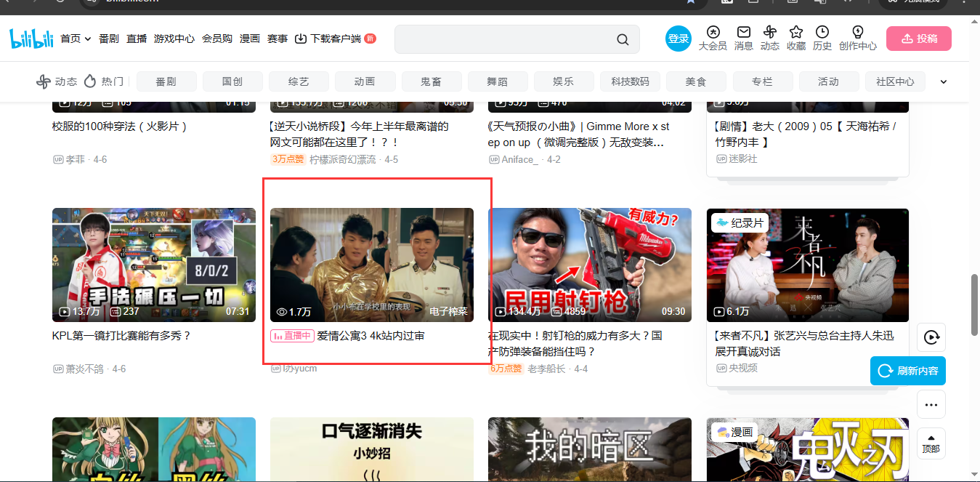Open the 爱情公寓3 livestream thumbnail
Viewport: 980px width, 482px height.
tap(371, 265)
